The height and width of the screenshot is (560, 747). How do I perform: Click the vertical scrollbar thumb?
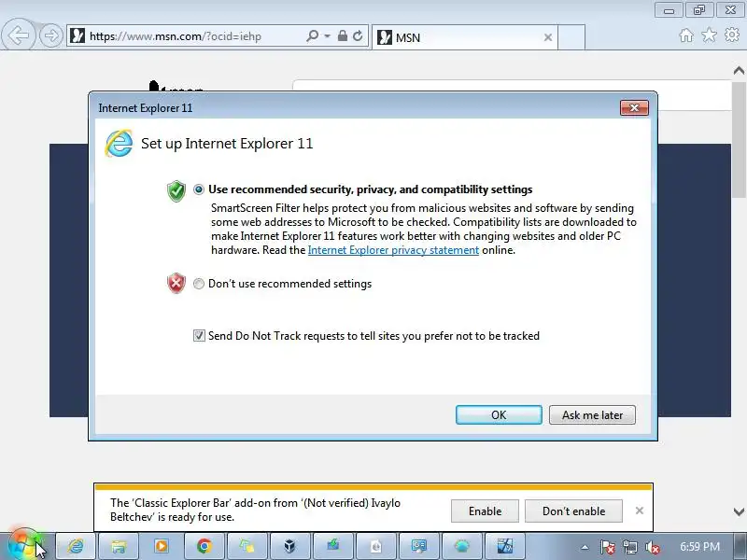[739, 139]
